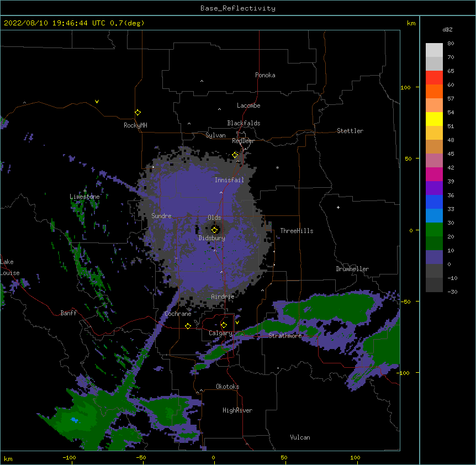This screenshot has width=476, height=465.
Task: Click the yellow V marker east of Calgary
Action: 237,323
